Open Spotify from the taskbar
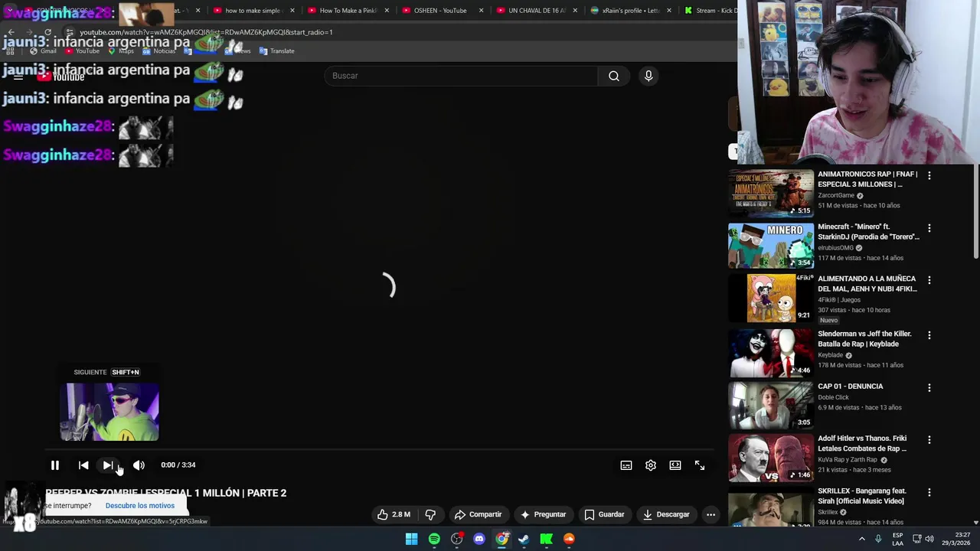Viewport: 980px width, 551px height. (434, 539)
